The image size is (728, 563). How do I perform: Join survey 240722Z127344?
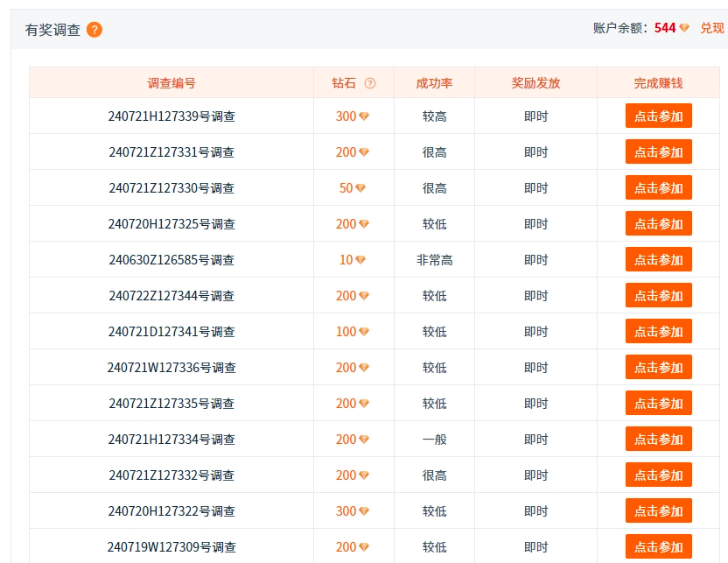658,295
